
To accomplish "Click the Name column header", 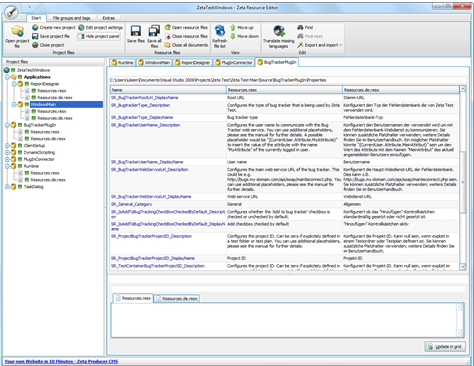I will [x=168, y=90].
